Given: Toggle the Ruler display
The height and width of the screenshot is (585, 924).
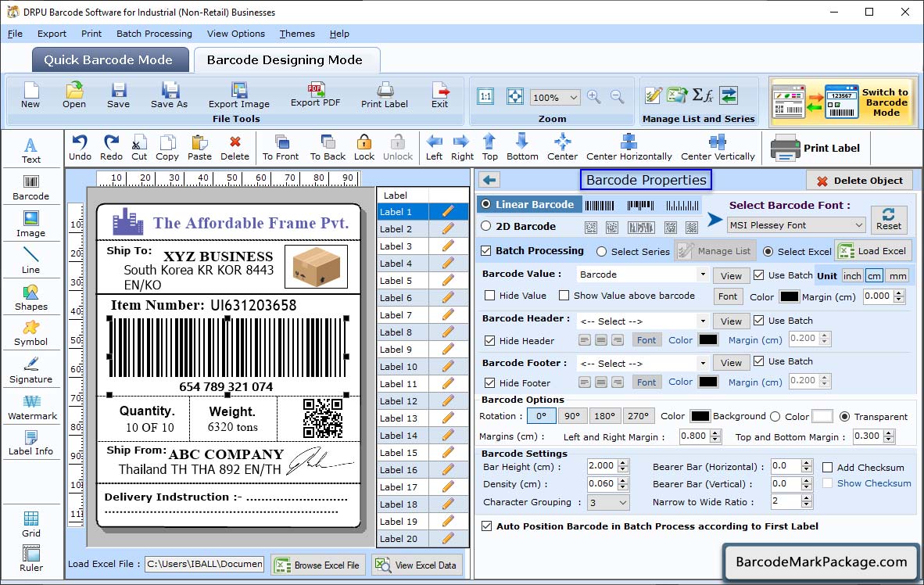Looking at the screenshot, I should (x=30, y=558).
